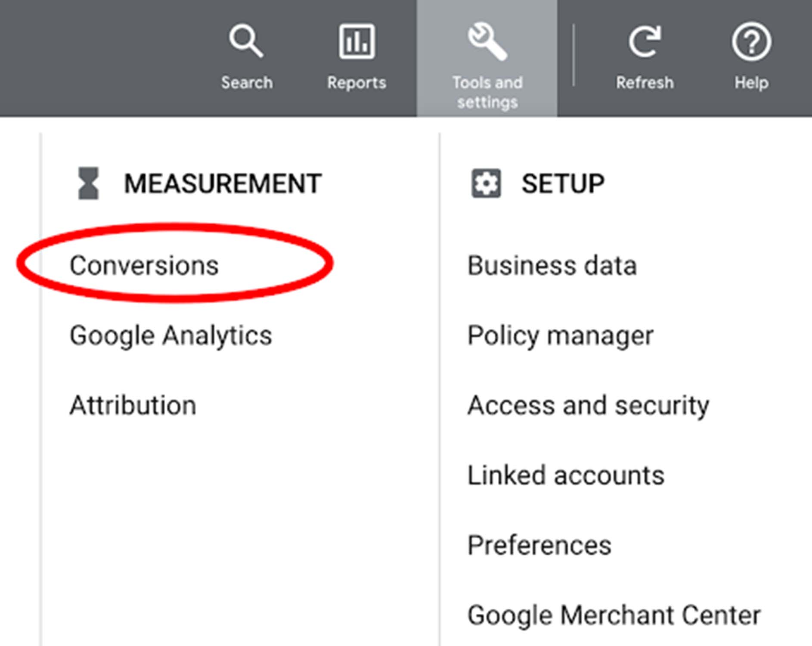Click the SETUP section heading
The height and width of the screenshot is (646, 812).
(563, 183)
